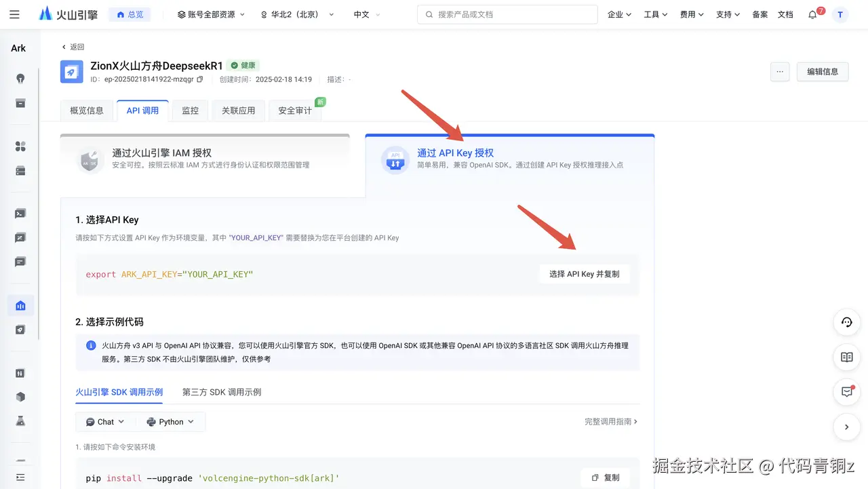Open the 中文 language dropdown
The image size is (868, 489).
[x=367, y=14]
